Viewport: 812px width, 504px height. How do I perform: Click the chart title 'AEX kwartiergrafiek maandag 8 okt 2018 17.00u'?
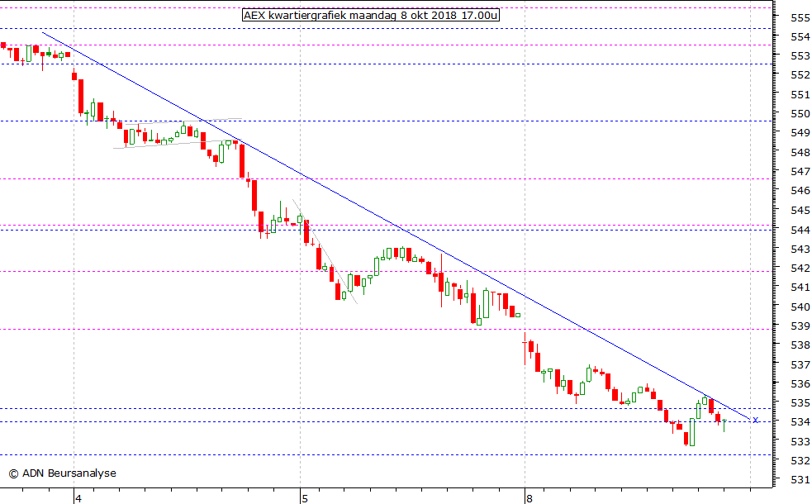[370, 15]
